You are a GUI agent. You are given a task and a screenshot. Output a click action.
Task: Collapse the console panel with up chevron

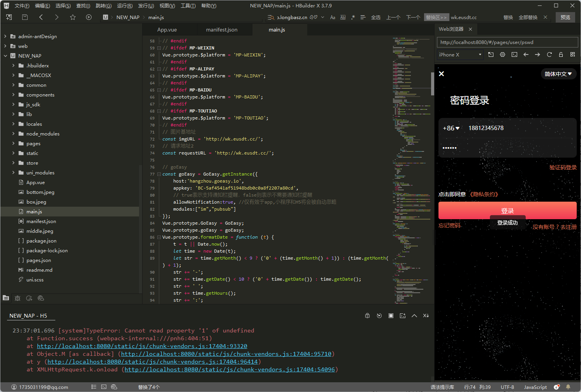tap(414, 316)
